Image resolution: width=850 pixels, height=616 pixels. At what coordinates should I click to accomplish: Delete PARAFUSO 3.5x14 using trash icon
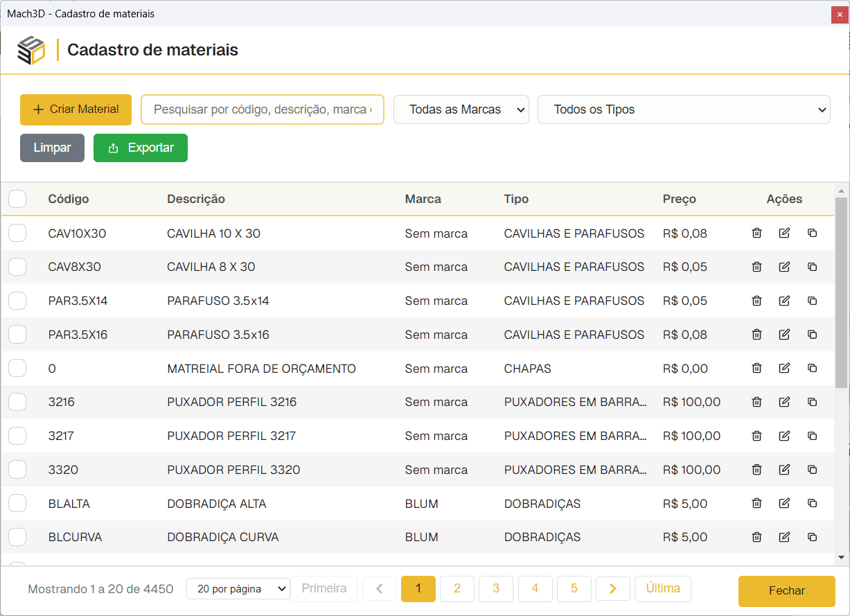pyautogui.click(x=756, y=301)
